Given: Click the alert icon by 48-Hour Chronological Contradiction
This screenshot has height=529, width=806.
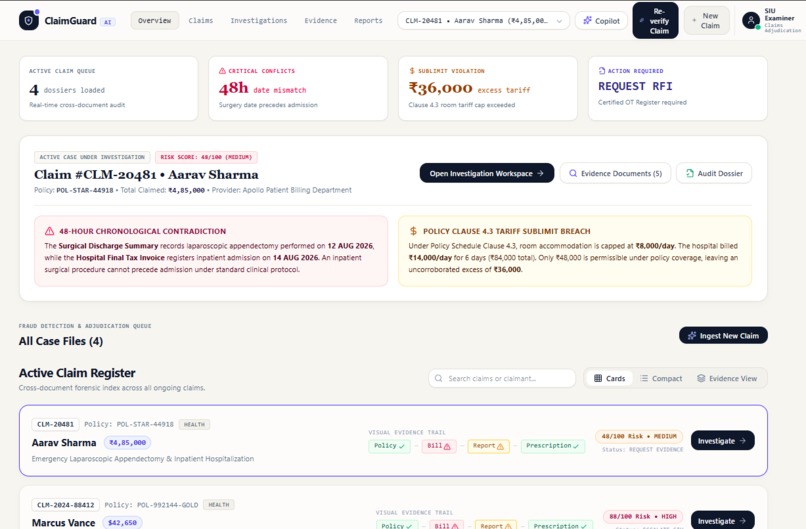Looking at the screenshot, I should [49, 231].
